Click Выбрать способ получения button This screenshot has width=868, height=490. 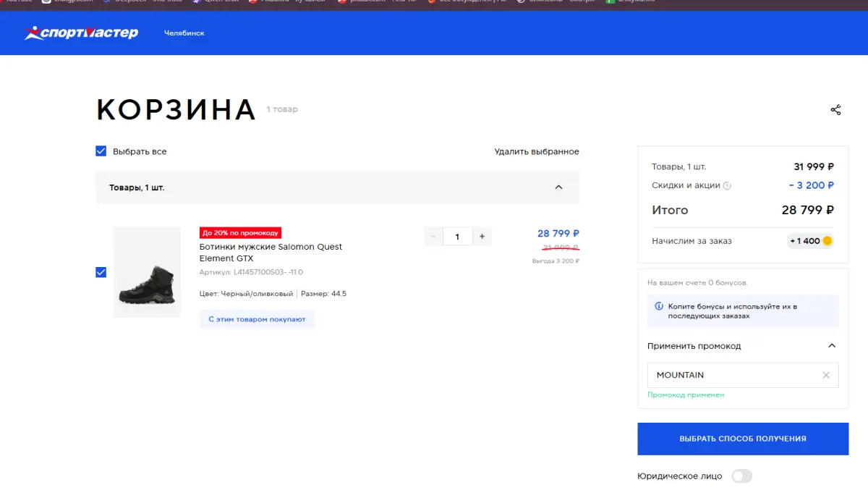pyautogui.click(x=743, y=439)
